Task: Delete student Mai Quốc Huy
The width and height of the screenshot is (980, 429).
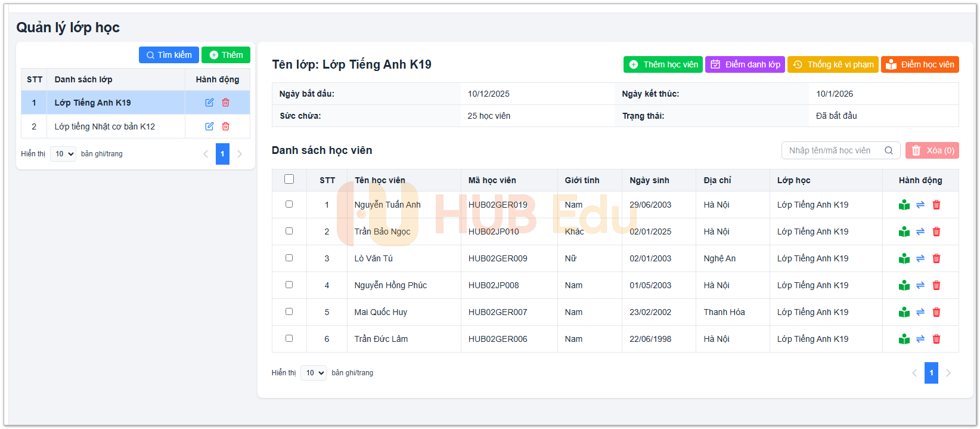Action: click(x=936, y=312)
